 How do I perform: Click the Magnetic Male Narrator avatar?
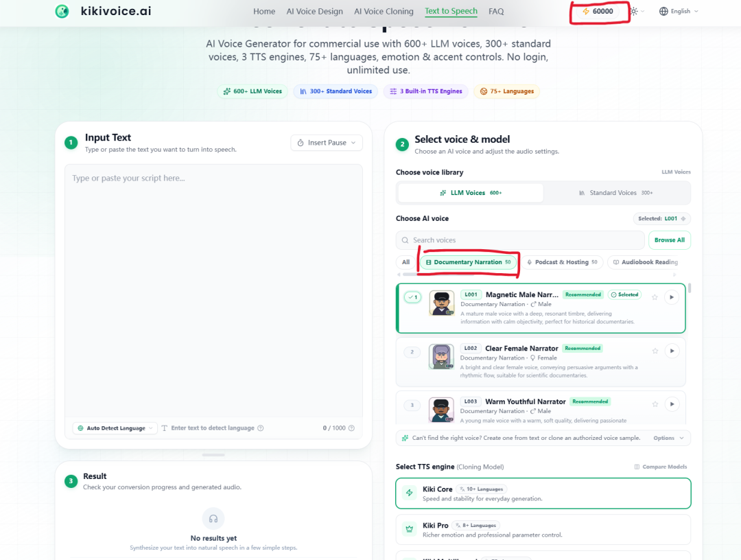pyautogui.click(x=441, y=303)
